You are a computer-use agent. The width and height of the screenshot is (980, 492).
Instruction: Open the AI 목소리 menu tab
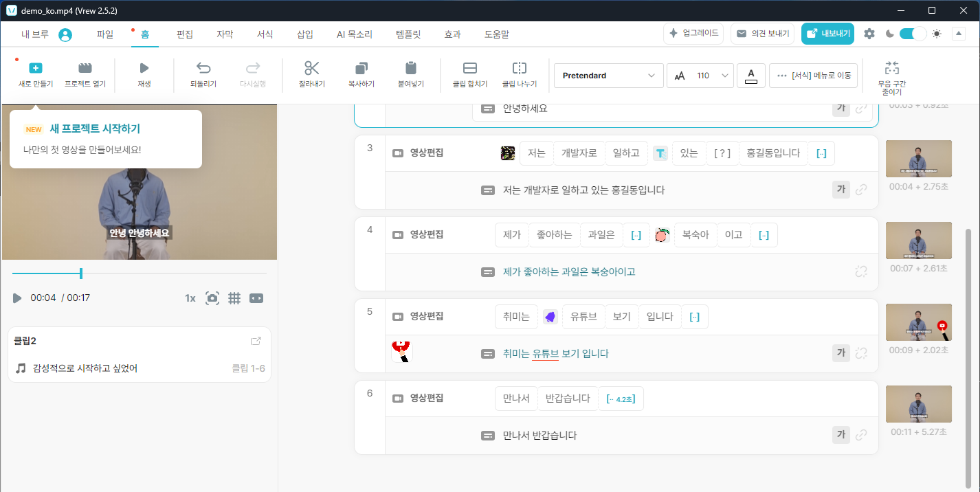355,34
